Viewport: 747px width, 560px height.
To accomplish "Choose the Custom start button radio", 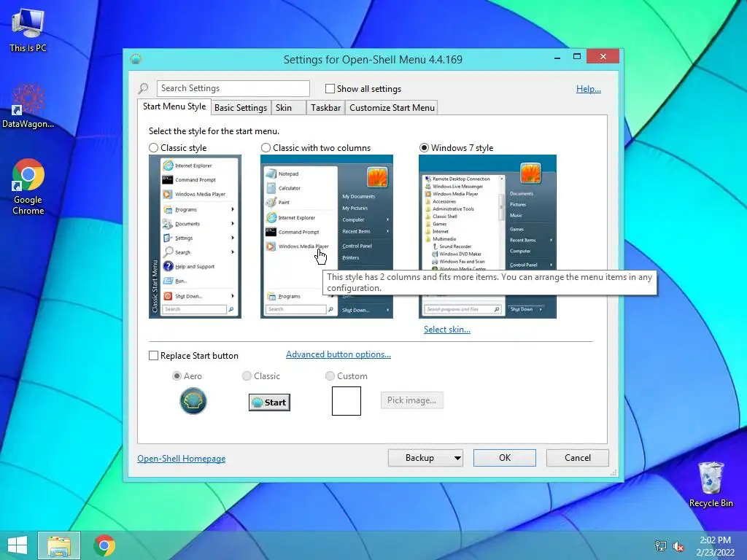I will coord(330,376).
